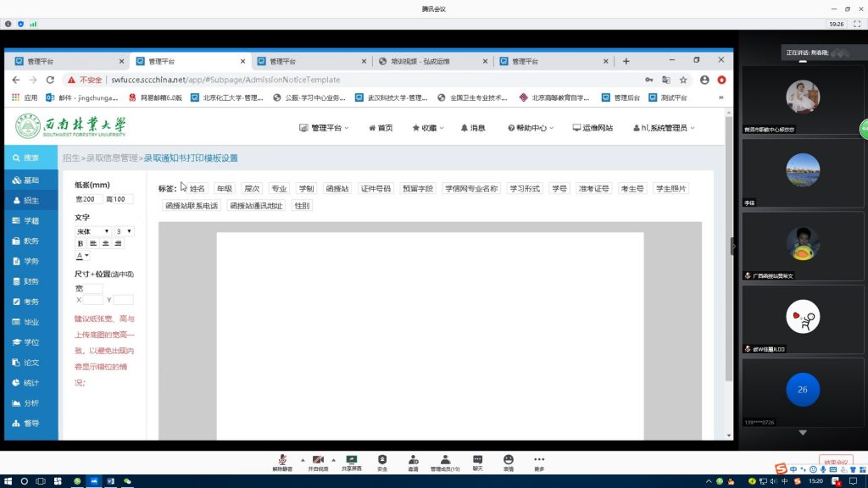
Task: Bookmark this page with the star icon
Action: coord(682,80)
